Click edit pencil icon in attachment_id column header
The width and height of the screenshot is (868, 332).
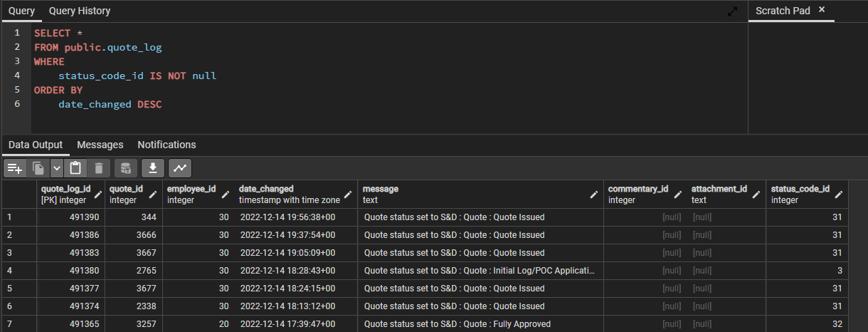pyautogui.click(x=757, y=194)
